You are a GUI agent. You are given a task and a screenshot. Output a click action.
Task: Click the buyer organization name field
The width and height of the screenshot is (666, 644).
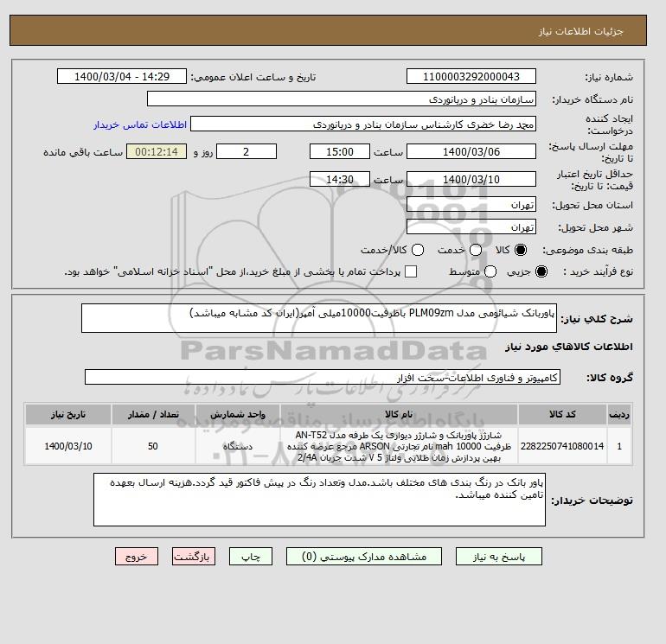pos(342,99)
